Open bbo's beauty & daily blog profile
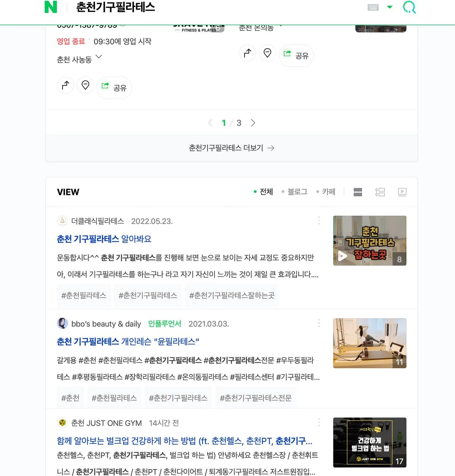Viewport: 455px width, 476px height. click(x=106, y=324)
